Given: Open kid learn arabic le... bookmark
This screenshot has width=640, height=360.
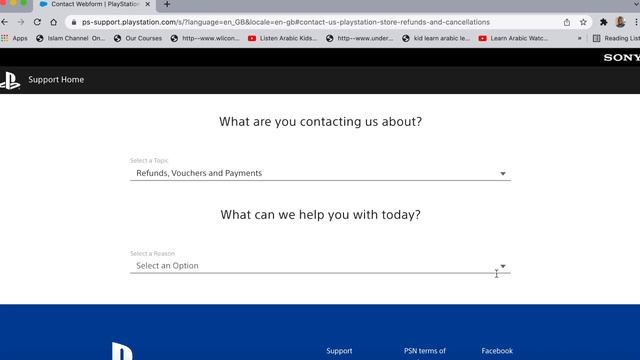Looking at the screenshot, I should (x=436, y=38).
